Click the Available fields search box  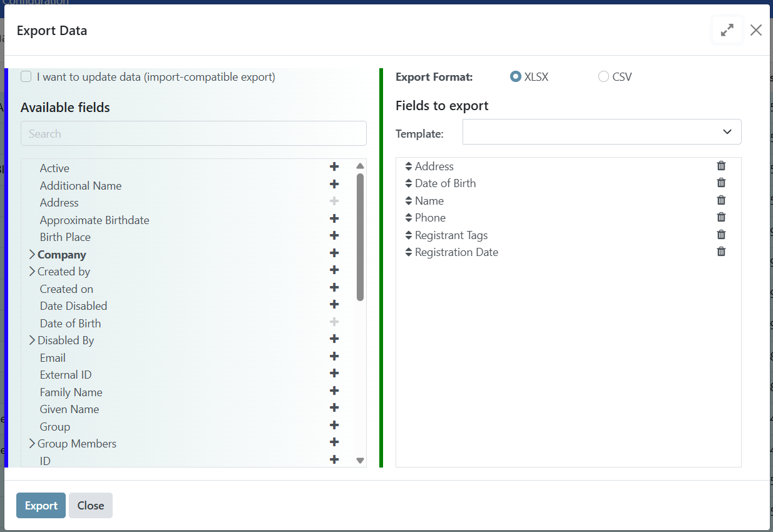(x=193, y=133)
